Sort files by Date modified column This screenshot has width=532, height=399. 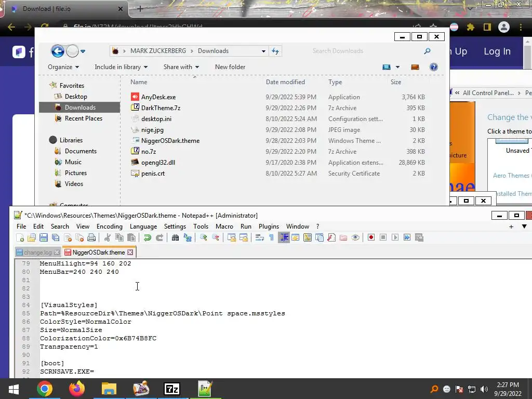point(285,82)
